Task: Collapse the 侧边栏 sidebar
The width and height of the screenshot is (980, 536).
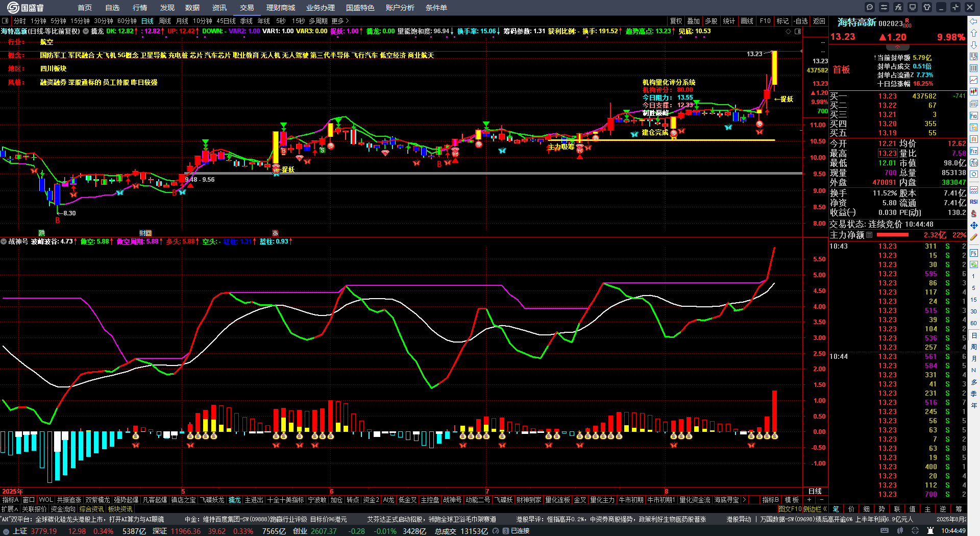Action: [x=816, y=509]
